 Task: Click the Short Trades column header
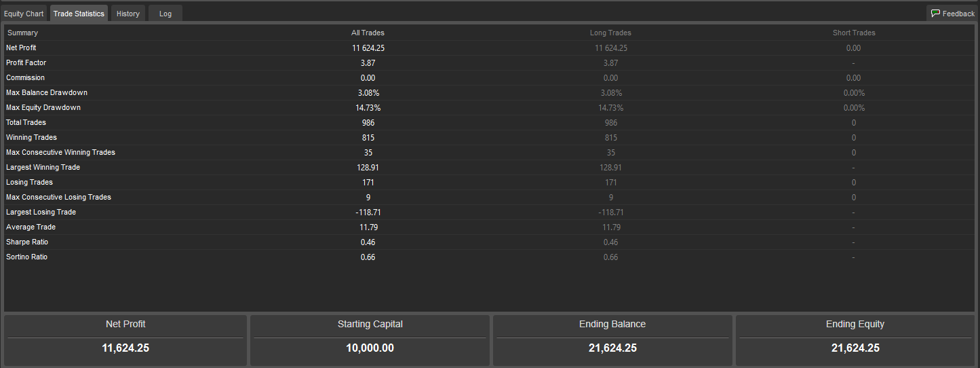854,33
